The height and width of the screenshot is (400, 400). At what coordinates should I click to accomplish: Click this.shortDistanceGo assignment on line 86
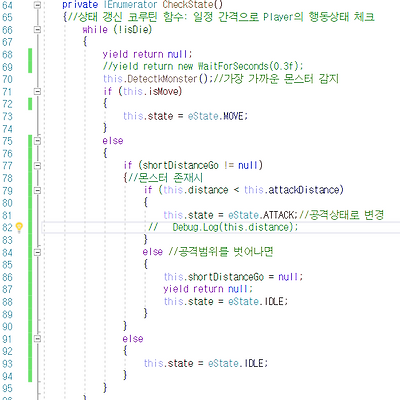click(x=233, y=277)
